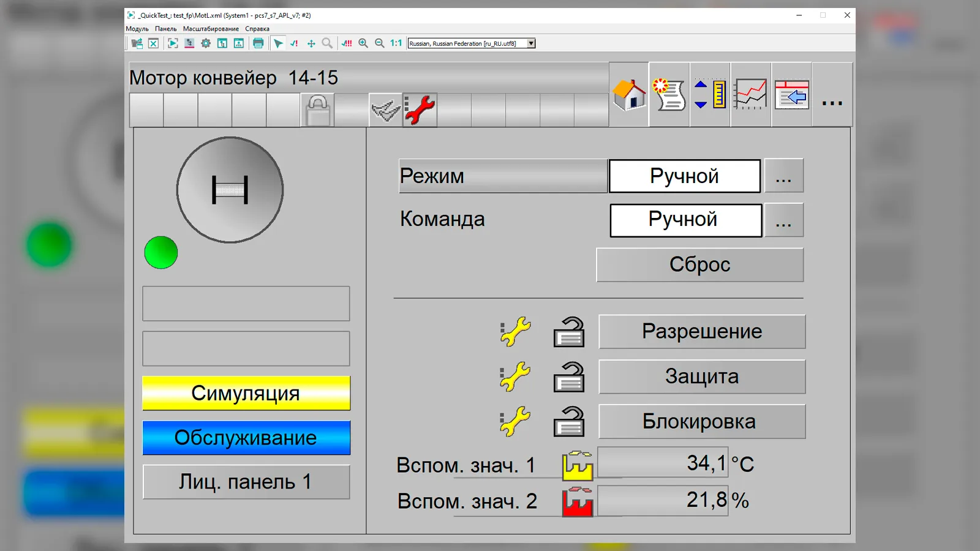This screenshot has width=980, height=551.
Task: Click the open-lock icon beside Защита
Action: point(569,377)
